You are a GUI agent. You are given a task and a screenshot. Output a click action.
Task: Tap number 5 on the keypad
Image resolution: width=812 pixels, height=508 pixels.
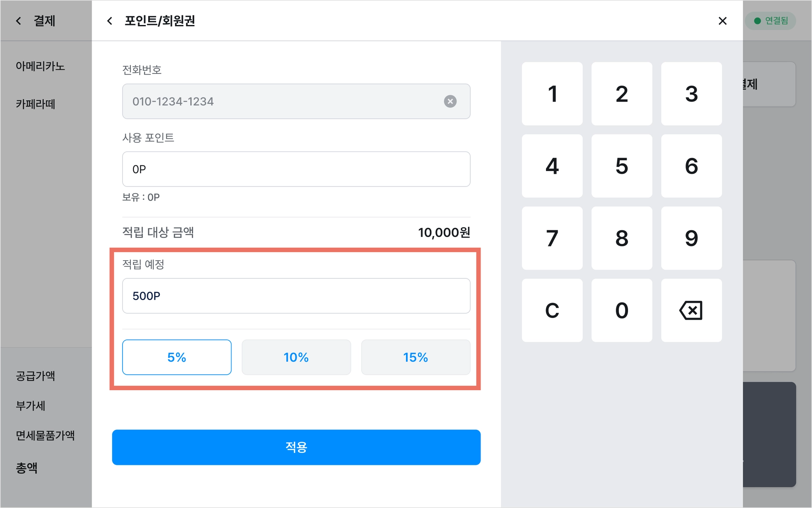tap(622, 166)
